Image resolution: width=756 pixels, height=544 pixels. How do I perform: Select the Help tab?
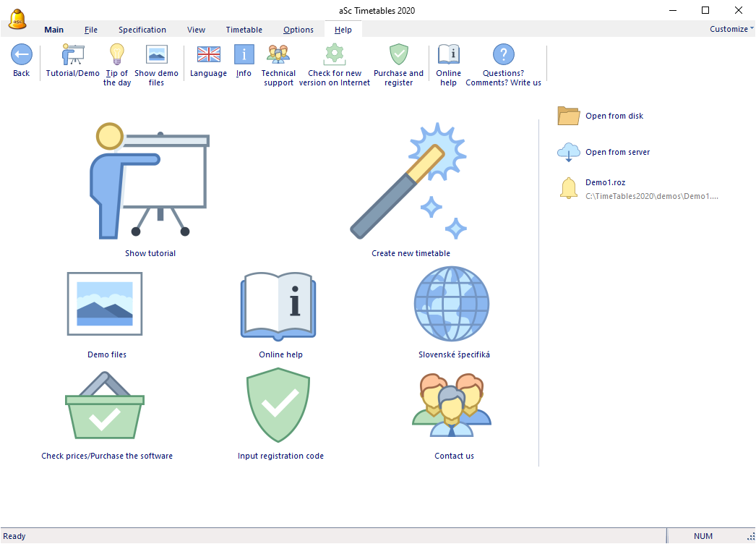pyautogui.click(x=343, y=30)
